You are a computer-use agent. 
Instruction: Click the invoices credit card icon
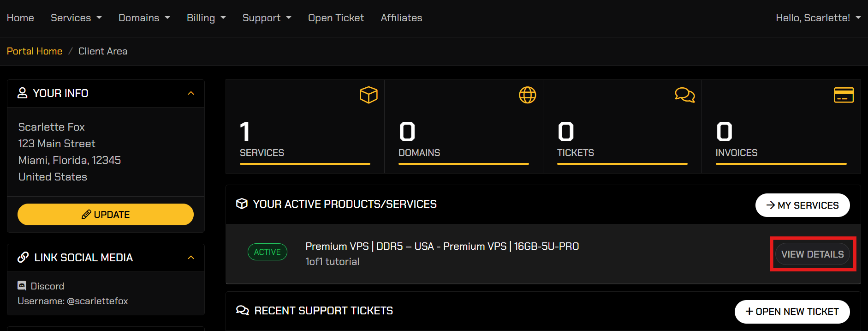pos(844,95)
